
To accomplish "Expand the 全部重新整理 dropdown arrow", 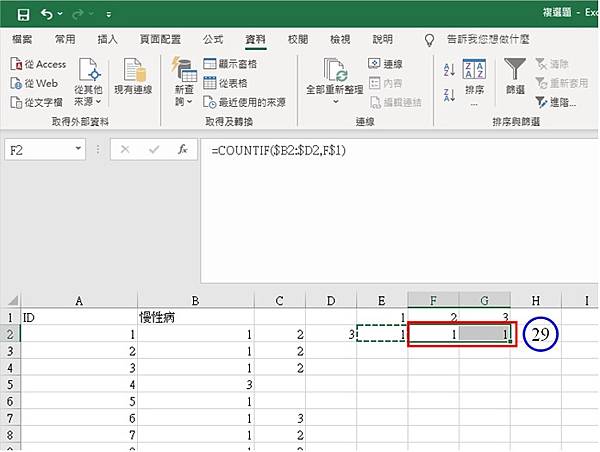I will [336, 102].
